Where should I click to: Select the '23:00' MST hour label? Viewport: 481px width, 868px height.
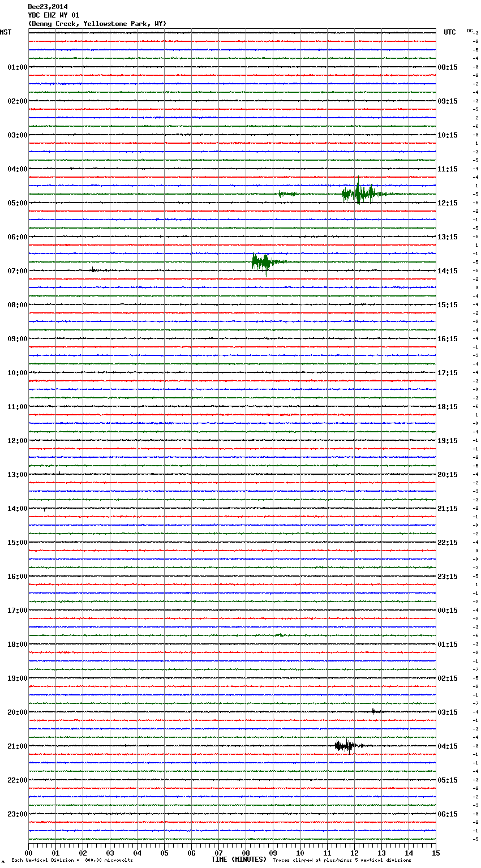coord(18,814)
